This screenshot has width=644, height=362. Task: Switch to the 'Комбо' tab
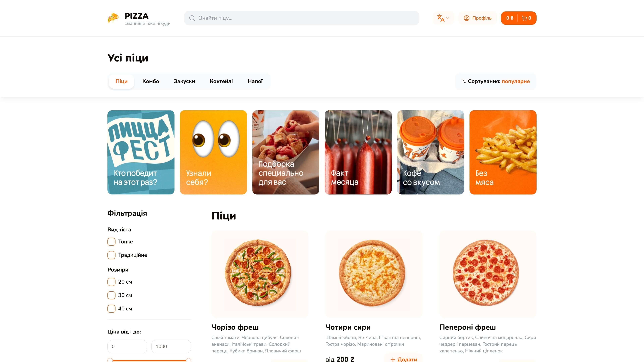(151, 81)
